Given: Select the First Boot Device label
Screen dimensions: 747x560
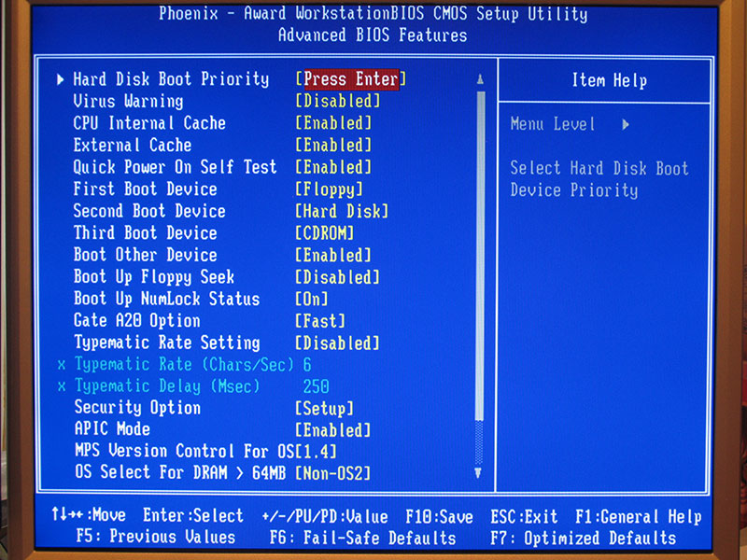Looking at the screenshot, I should (x=146, y=189).
